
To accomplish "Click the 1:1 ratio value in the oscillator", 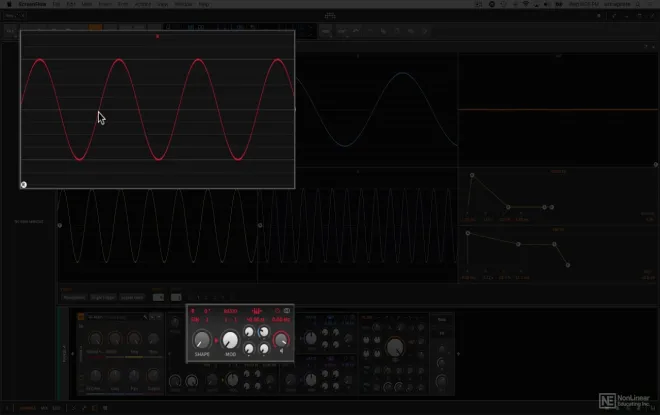I will (230, 320).
